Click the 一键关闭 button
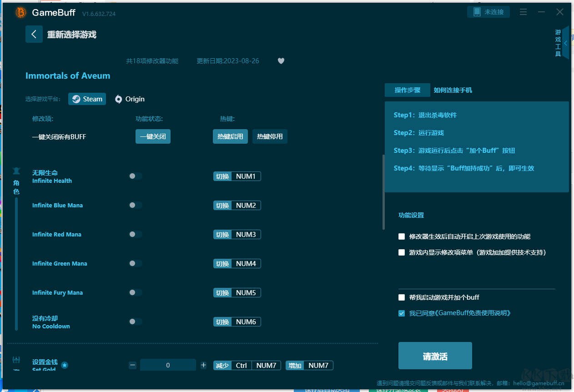This screenshot has width=574, height=392. 153,136
